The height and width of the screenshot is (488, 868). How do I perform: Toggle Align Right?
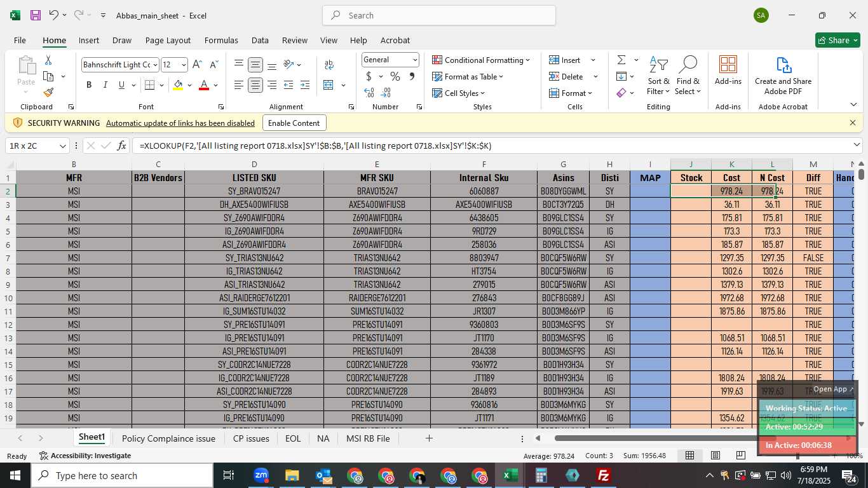(272, 85)
